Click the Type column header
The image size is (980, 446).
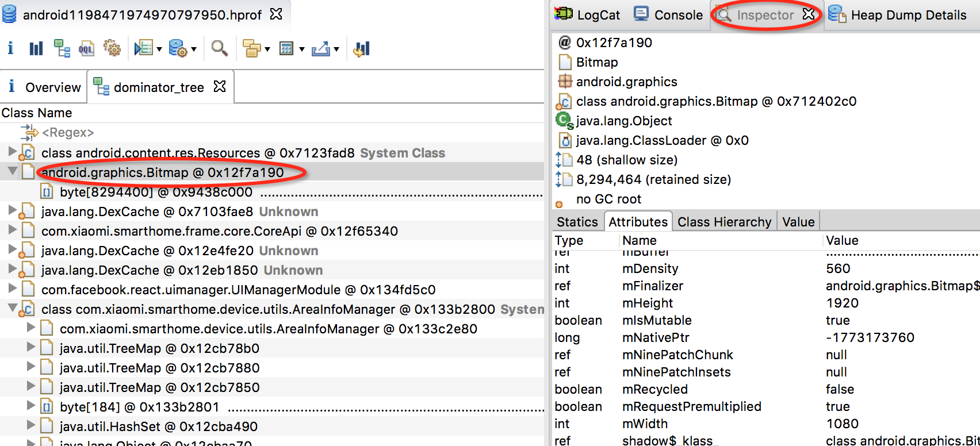pos(569,240)
